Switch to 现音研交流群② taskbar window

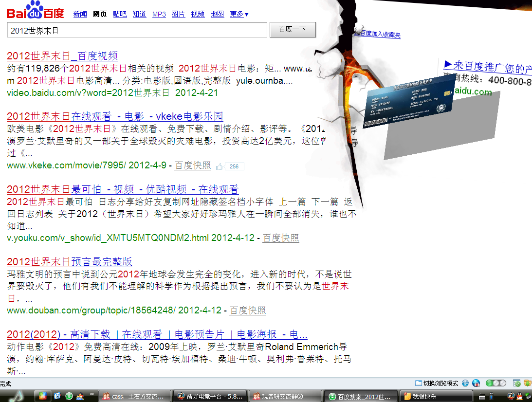tap(285, 396)
